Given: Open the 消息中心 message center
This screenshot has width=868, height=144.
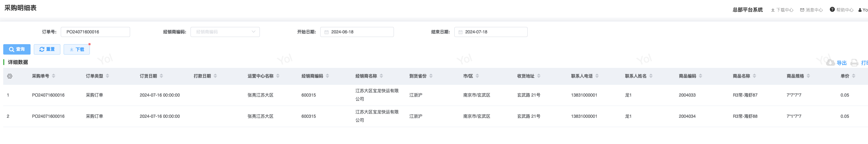Looking at the screenshot, I should pos(811,10).
